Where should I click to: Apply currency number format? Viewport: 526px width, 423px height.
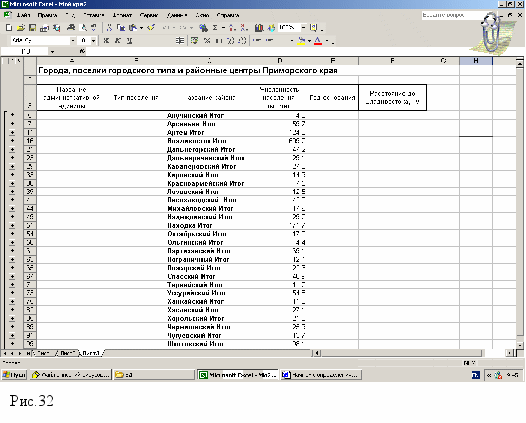[x=194, y=41]
